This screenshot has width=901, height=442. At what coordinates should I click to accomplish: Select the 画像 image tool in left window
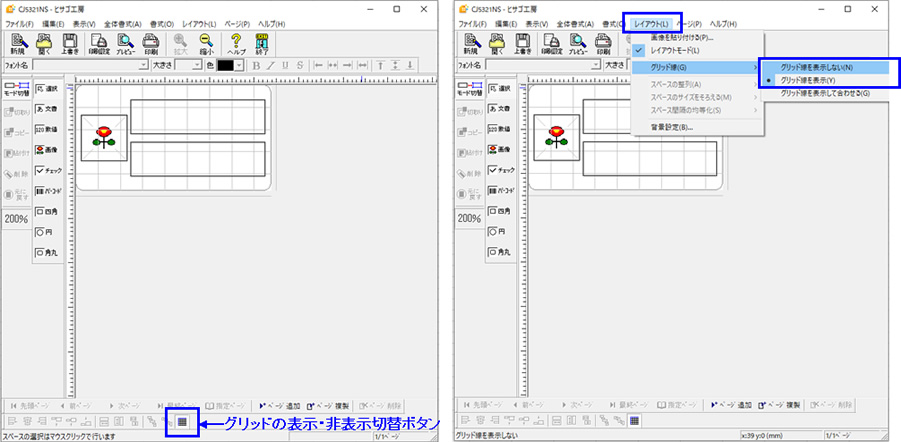tap(48, 149)
